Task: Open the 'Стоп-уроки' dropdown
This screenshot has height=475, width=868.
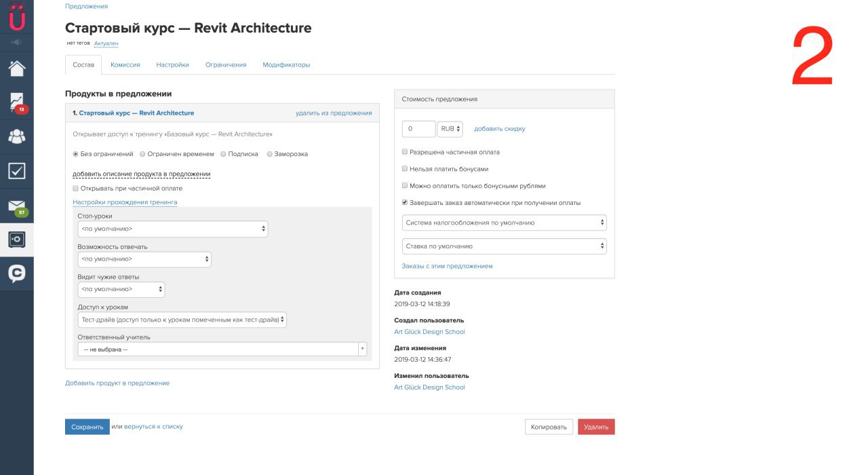Action: click(173, 229)
